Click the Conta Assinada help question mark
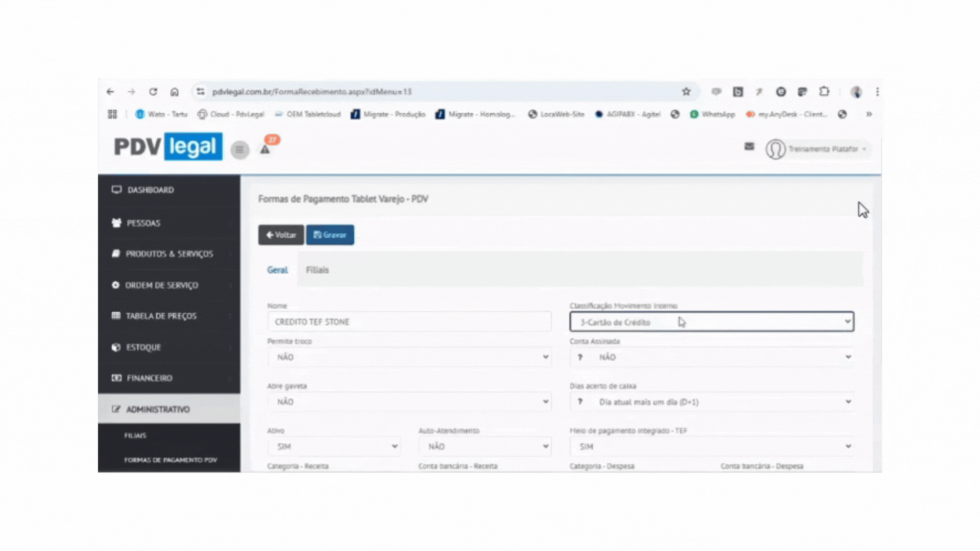The image size is (980, 551). [x=580, y=357]
